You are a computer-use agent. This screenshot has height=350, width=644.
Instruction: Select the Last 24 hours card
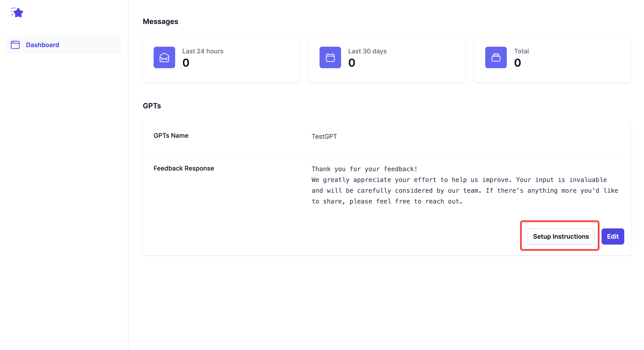point(221,59)
